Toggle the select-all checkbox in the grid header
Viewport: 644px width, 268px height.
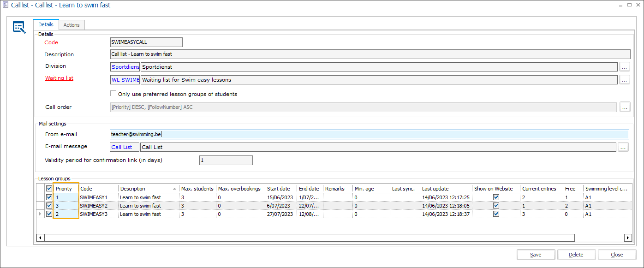(x=48, y=188)
